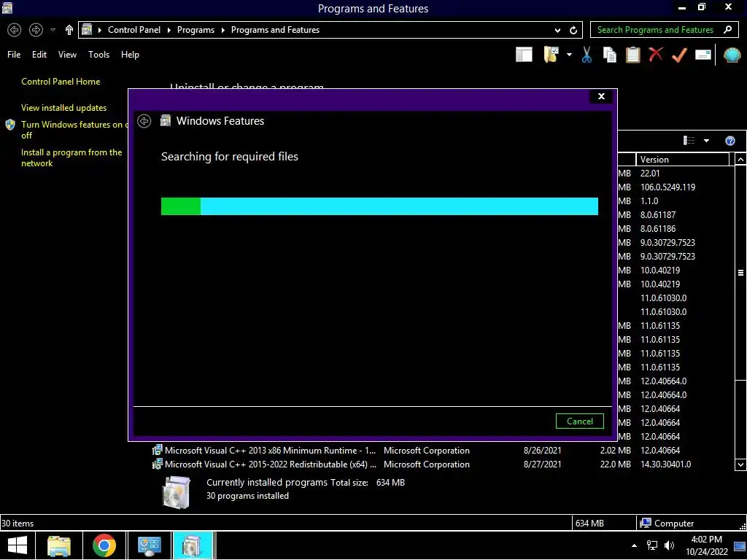
Task: Cancel the Windows Features search
Action: tap(580, 421)
